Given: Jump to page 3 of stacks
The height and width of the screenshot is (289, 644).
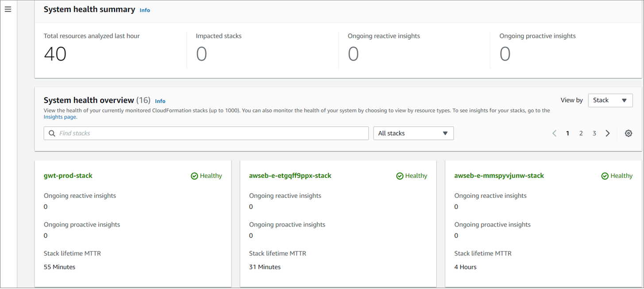Looking at the screenshot, I should pyautogui.click(x=594, y=133).
